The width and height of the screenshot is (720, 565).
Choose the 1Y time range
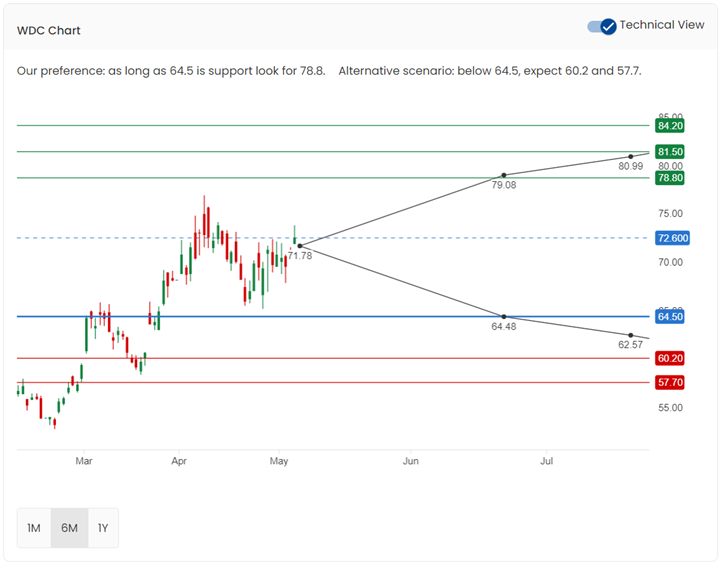[x=102, y=528]
